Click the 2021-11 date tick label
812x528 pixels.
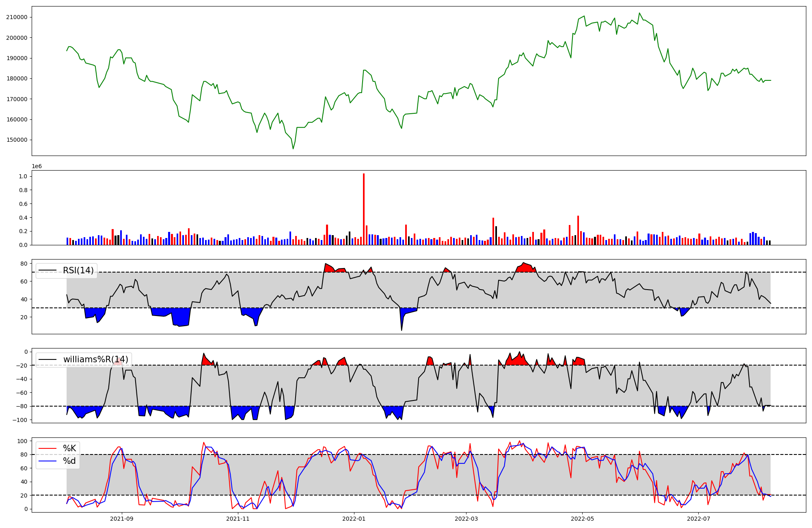click(x=238, y=519)
